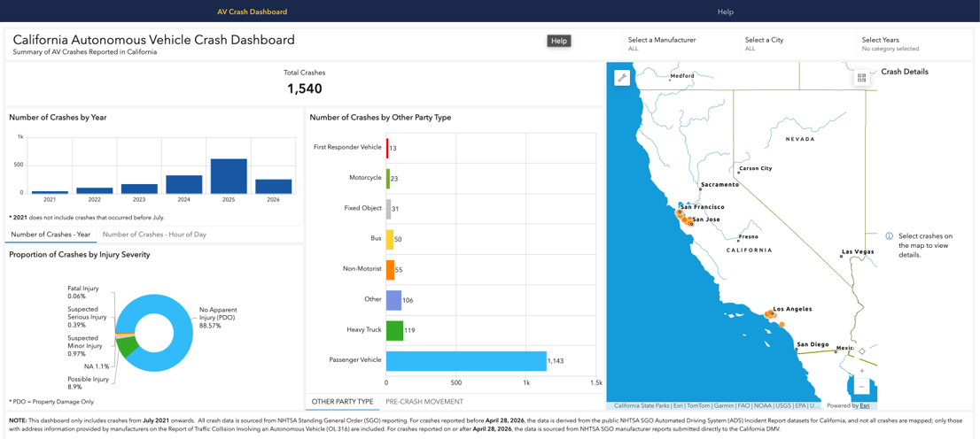This screenshot has height=439, width=980.
Task: Open the Select Years dropdown
Action: point(914,43)
